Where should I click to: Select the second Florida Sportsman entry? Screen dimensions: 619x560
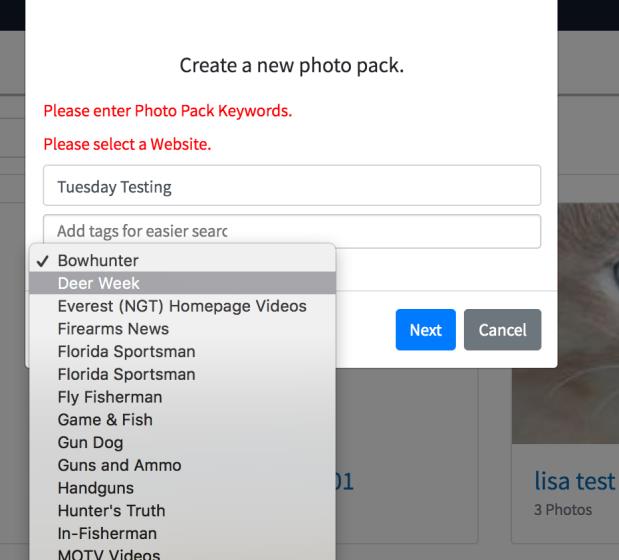click(x=182, y=374)
